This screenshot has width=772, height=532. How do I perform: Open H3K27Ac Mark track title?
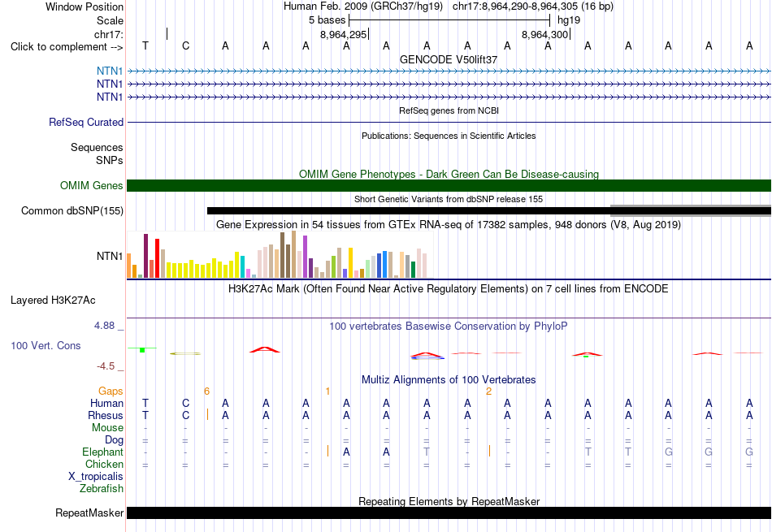tap(449, 288)
